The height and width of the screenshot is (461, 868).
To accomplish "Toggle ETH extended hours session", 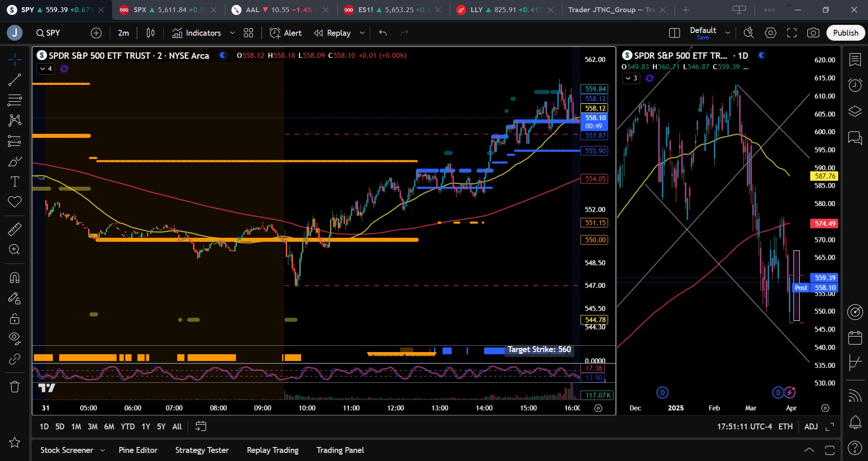I will point(785,427).
